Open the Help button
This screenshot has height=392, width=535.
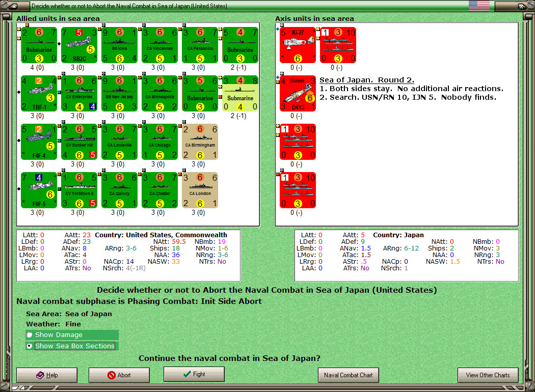(x=47, y=375)
